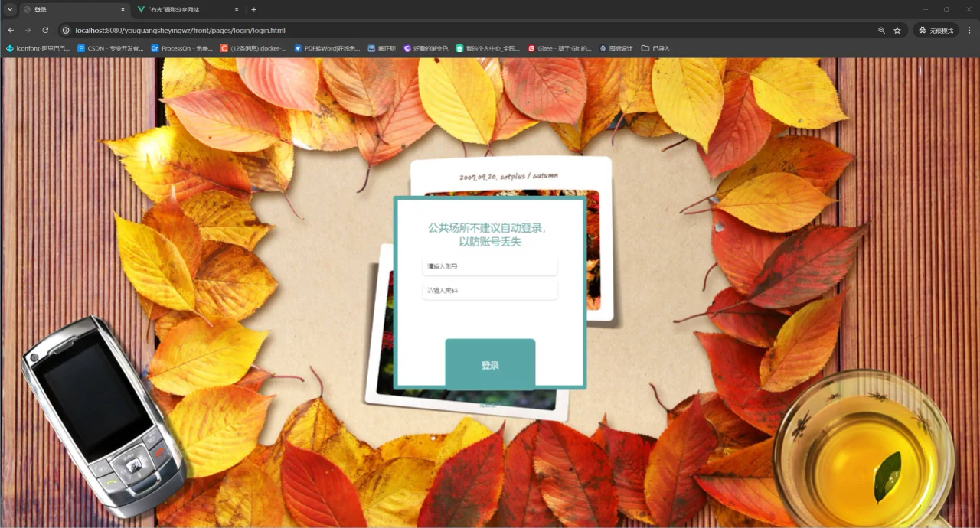Open the 好看的渐变色 bookmark
Viewport: 980px width, 528px height.
coord(426,48)
